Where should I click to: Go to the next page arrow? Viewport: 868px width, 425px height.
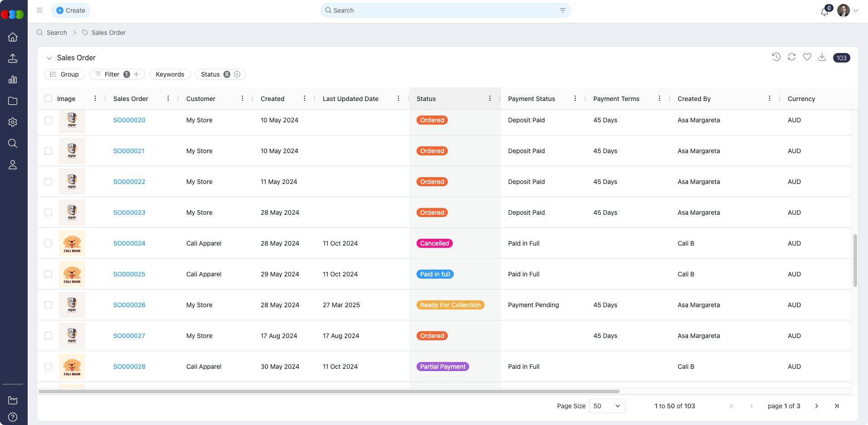816,406
